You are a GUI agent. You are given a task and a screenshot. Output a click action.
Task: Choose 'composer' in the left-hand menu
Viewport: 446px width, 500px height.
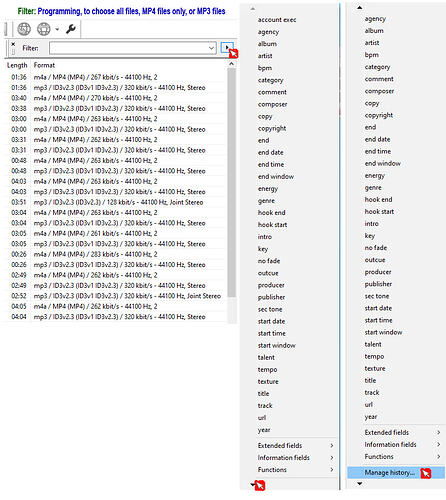point(272,104)
